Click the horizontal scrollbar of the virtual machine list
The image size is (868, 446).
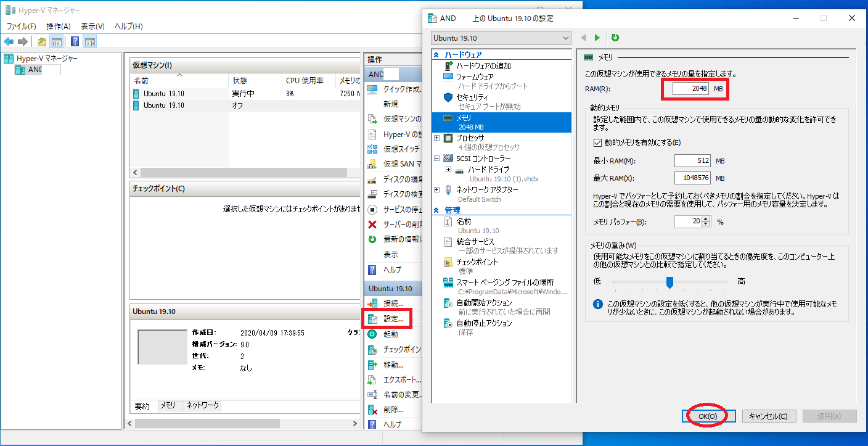[x=245, y=172]
